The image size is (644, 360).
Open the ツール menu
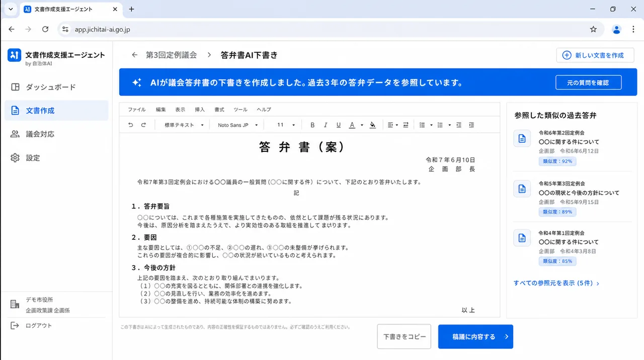click(x=240, y=110)
